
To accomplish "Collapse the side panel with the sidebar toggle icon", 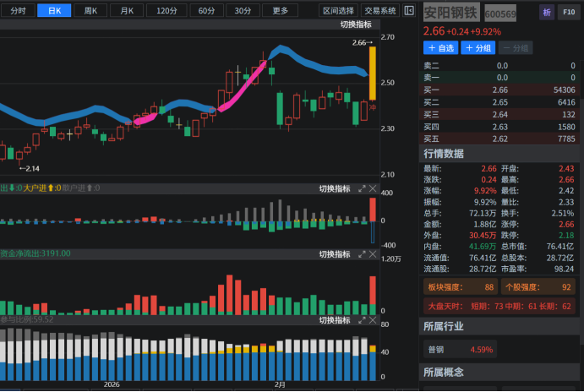I will [x=410, y=11].
